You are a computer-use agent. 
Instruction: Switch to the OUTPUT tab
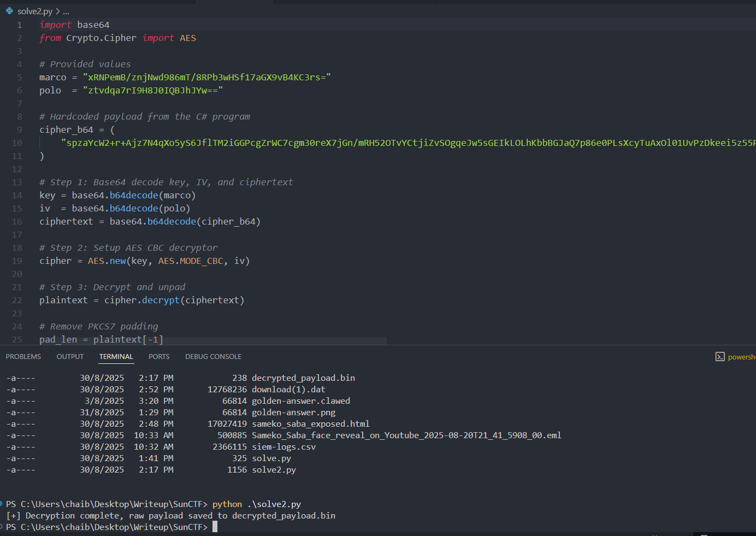click(x=70, y=357)
